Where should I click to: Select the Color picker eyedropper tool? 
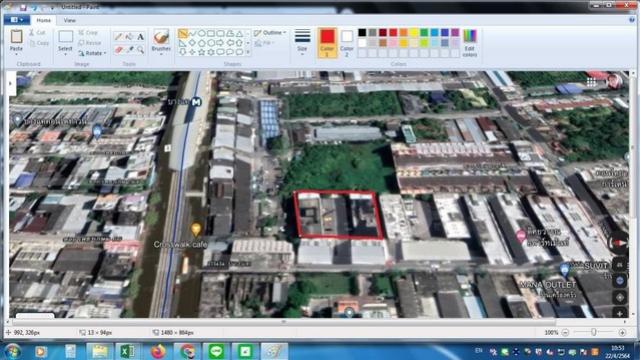tap(129, 50)
